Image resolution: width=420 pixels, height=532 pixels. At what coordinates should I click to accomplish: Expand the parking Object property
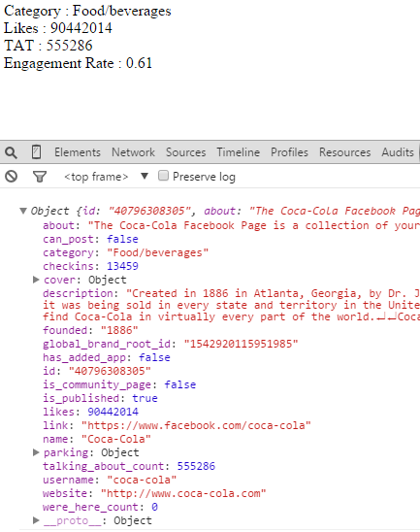[x=36, y=452]
